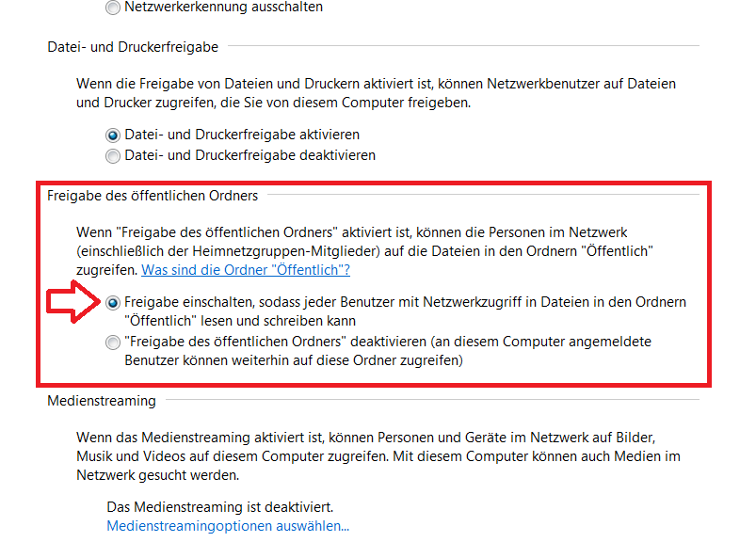Open "Medienstreamingoptionen auswählen..." link
Viewport: 756px width, 542px height.
click(x=228, y=526)
